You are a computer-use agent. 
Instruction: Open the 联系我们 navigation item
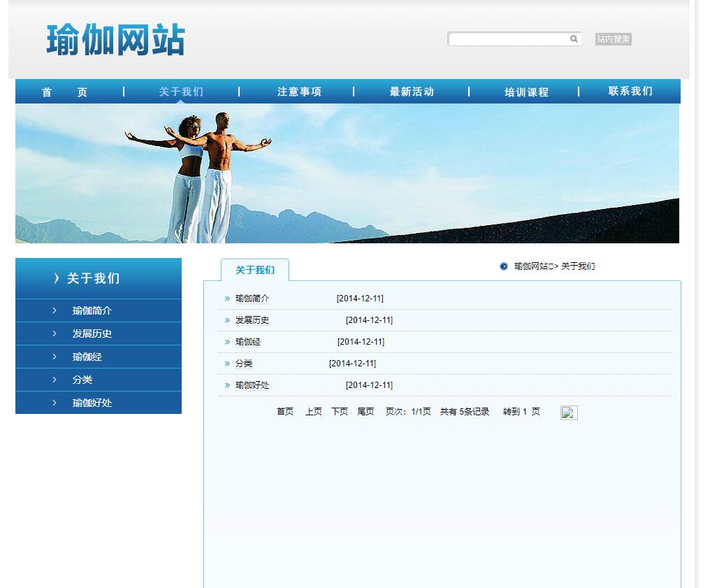point(630,92)
